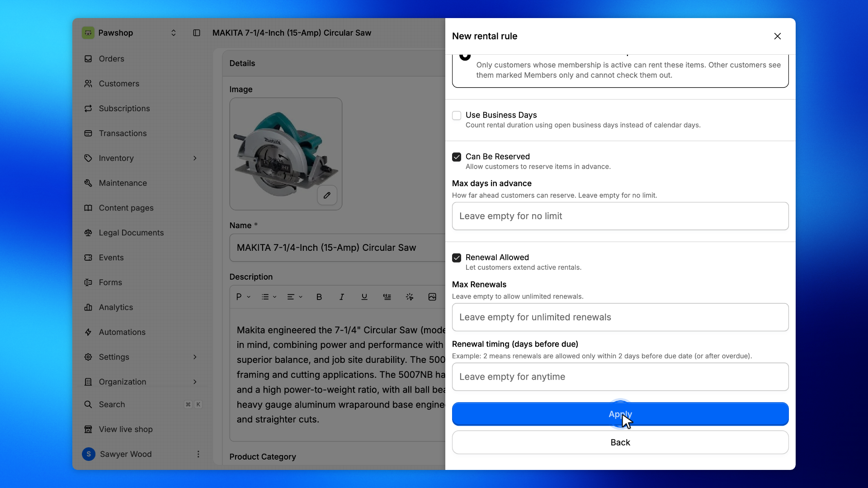Open Events in the sidebar

143,258
